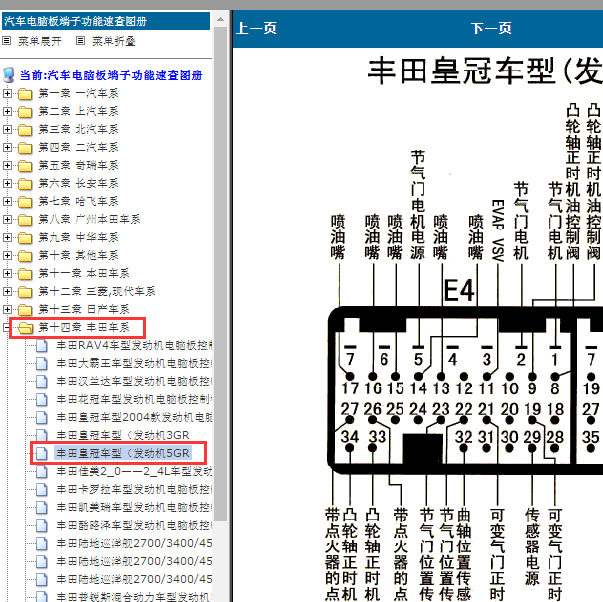Collapse the 第十四章 丰田车系 node
The width and height of the screenshot is (603, 602).
pos(6,327)
